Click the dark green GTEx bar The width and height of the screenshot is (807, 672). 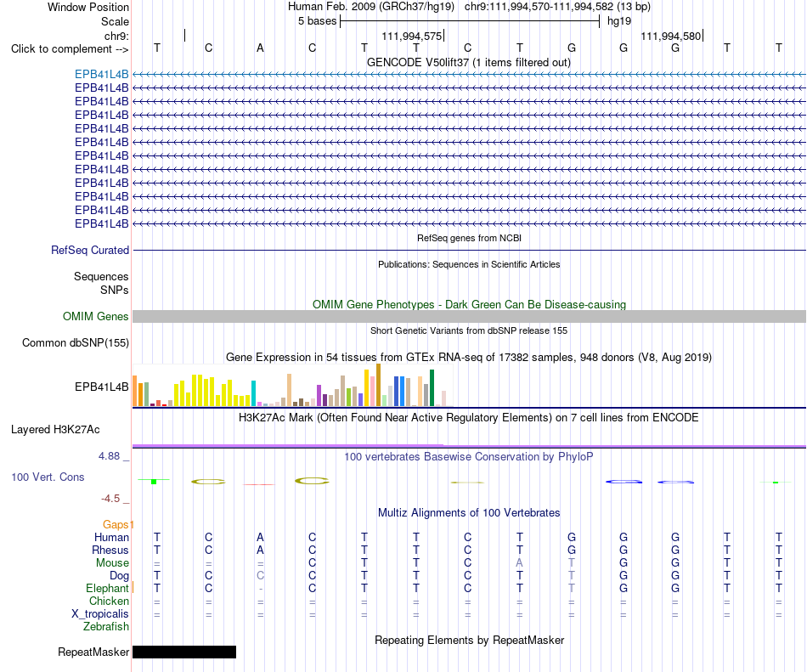[x=432, y=388]
